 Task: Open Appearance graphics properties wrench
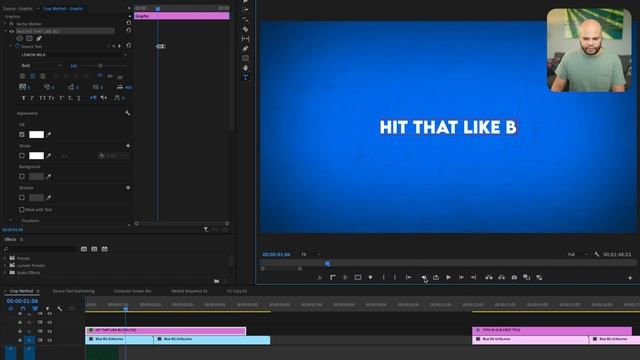click(127, 113)
